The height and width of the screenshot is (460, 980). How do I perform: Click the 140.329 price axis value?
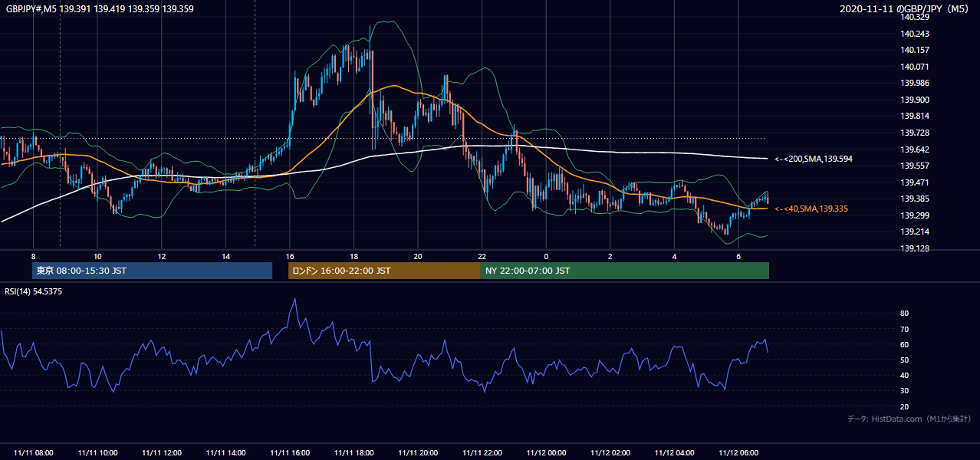[915, 18]
